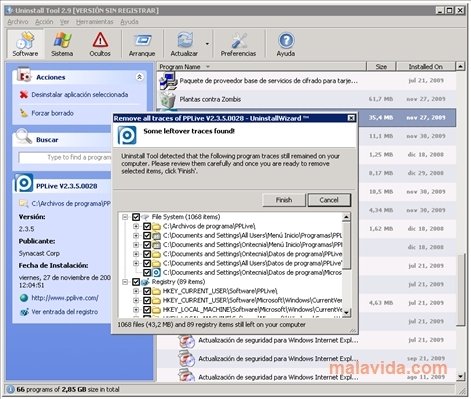This screenshot has width=471, height=399.
Task: Click the traces tree scrollbar thumb
Action: tap(346, 246)
